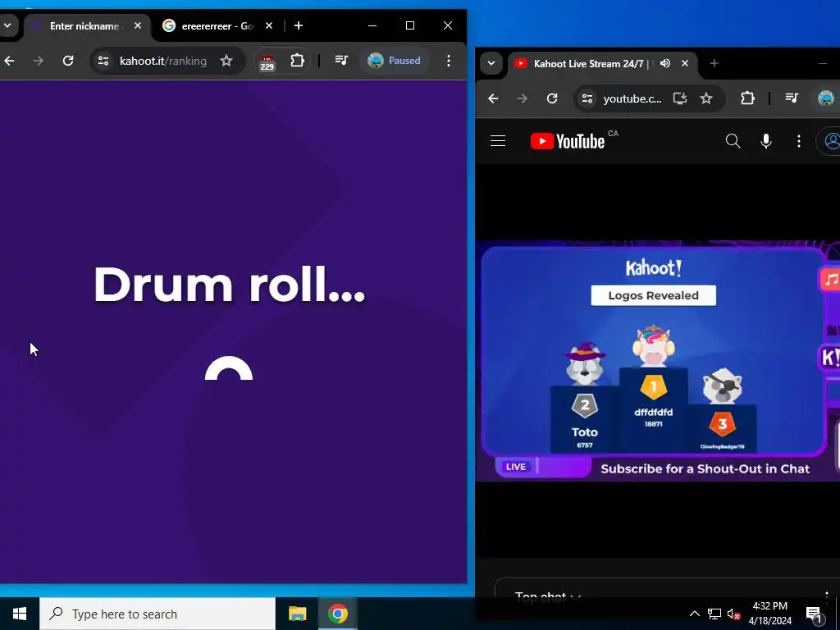
Task: Go back in the YouTube browser window
Action: tap(493, 98)
